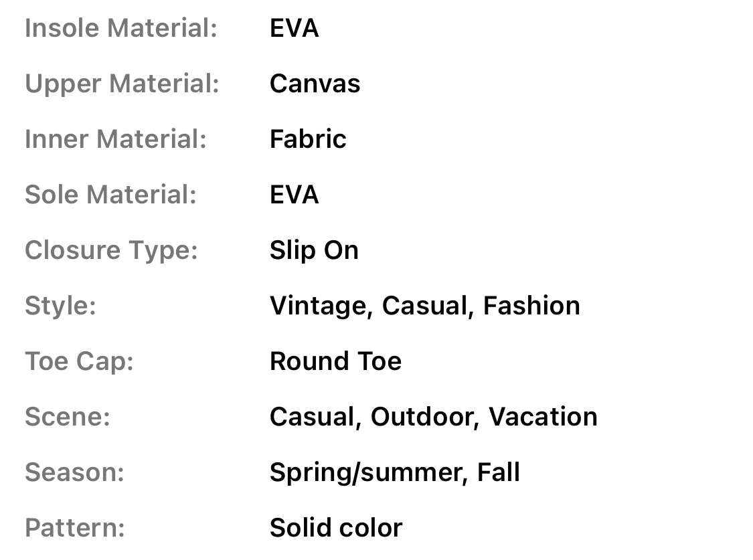The height and width of the screenshot is (560, 753).
Task: Select the Spring/summer, Fall value
Action: [x=394, y=472]
